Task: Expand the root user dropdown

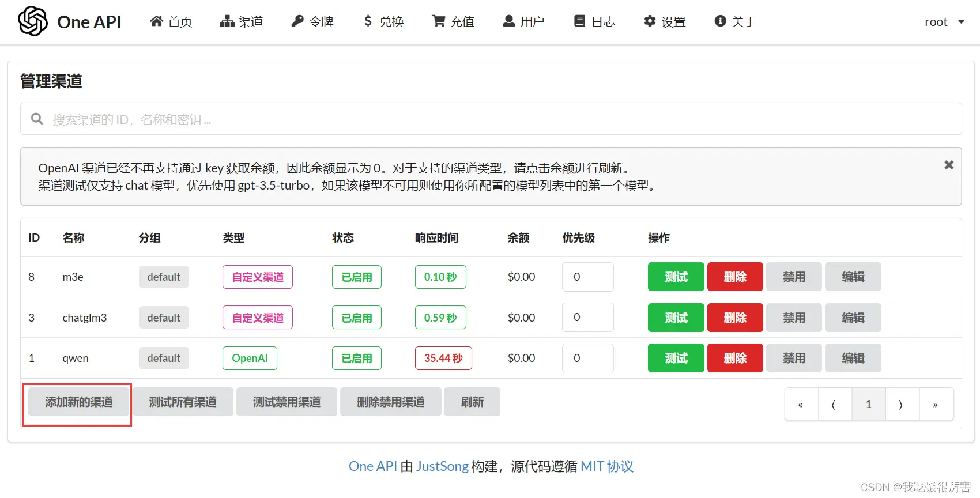Action: [944, 22]
